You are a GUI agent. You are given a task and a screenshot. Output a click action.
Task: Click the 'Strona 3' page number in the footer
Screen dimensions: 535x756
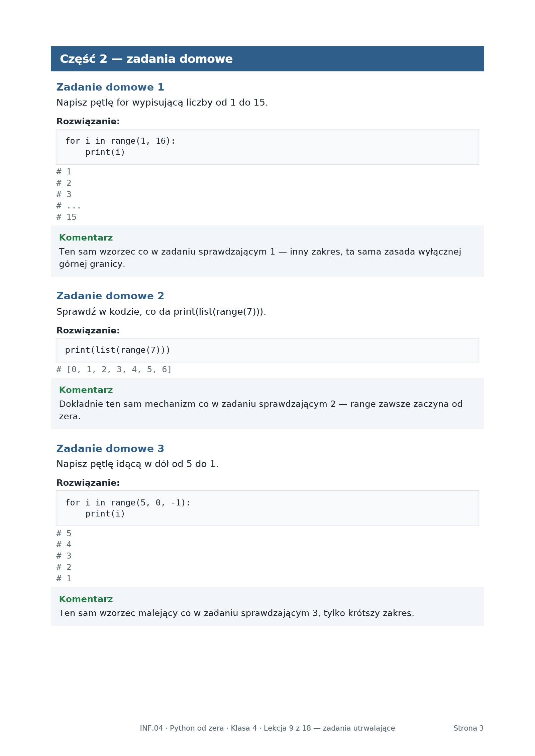point(468,728)
